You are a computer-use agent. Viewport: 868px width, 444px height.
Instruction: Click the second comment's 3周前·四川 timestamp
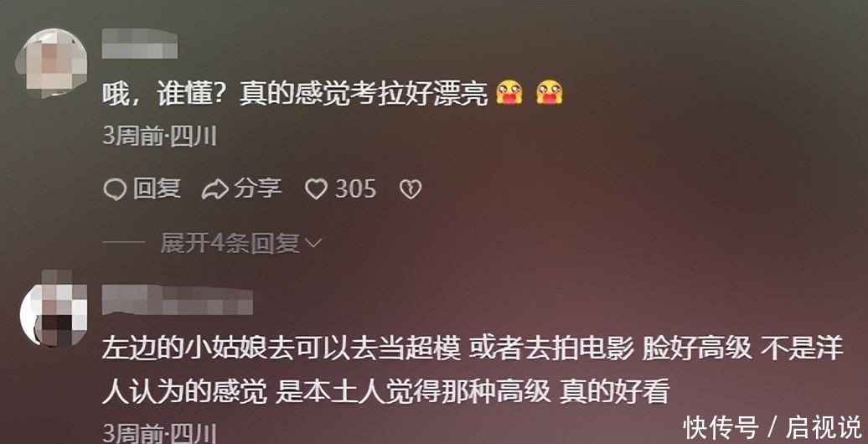[x=159, y=433]
